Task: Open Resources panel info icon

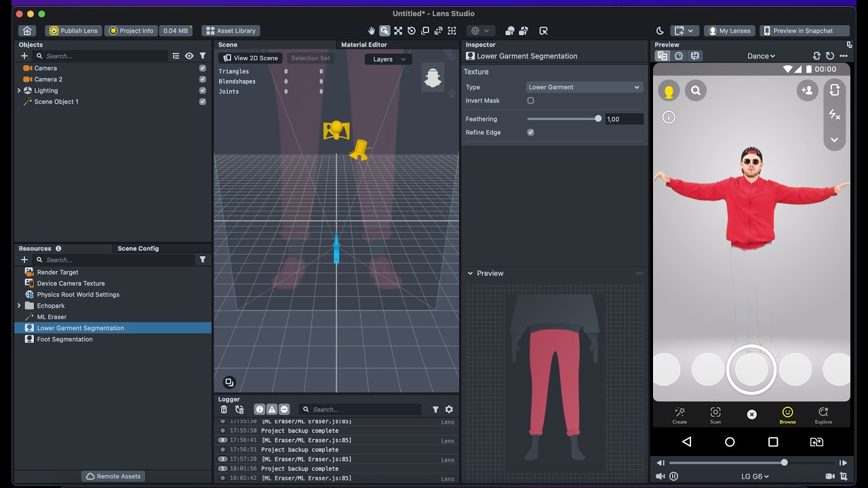Action: [58, 249]
